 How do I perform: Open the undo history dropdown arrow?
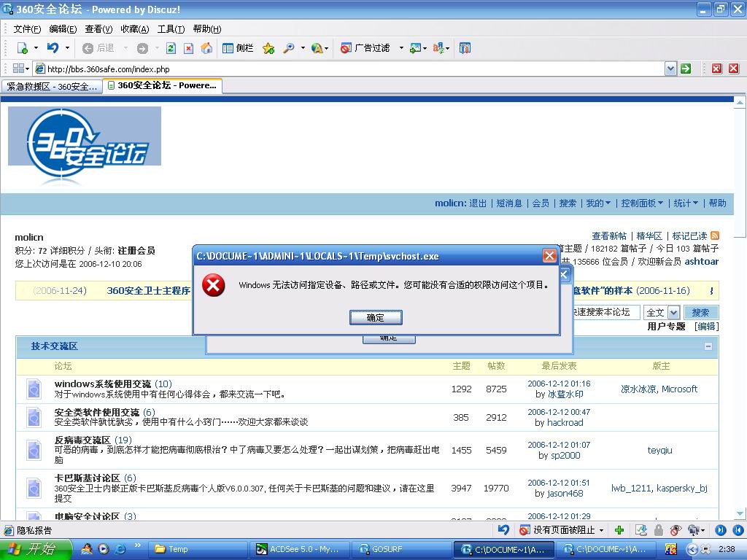pyautogui.click(x=67, y=47)
